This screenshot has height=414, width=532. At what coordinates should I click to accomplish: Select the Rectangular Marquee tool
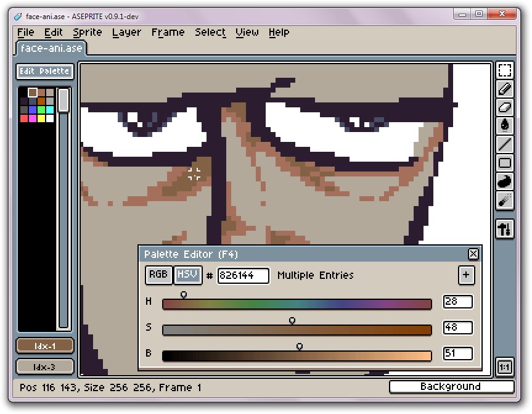[x=505, y=70]
